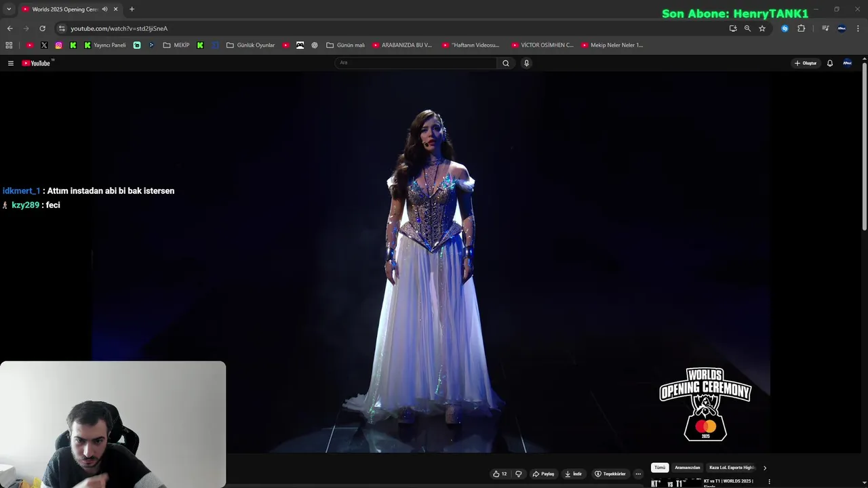The height and width of the screenshot is (488, 868).
Task: Open the Chrome profile avatar
Action: pyautogui.click(x=842, y=28)
